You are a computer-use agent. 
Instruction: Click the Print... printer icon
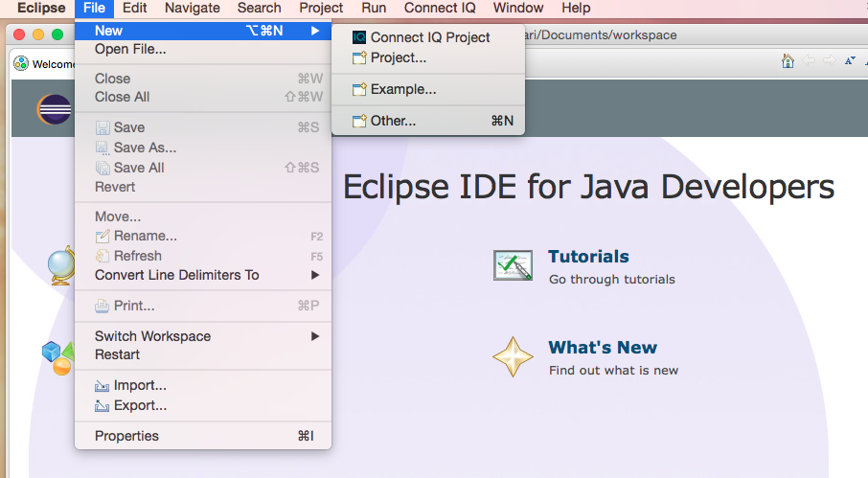pos(103,306)
